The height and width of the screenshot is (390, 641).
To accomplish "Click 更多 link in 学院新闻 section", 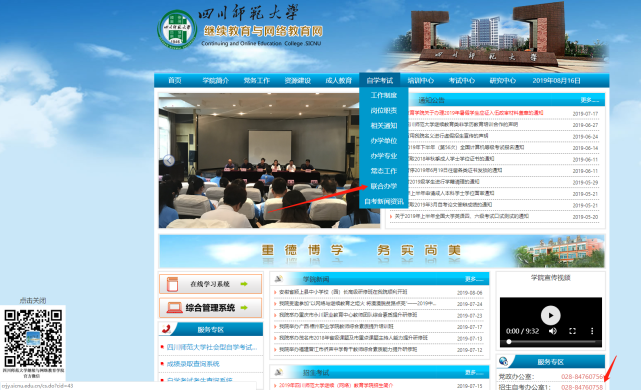I will [x=474, y=279].
